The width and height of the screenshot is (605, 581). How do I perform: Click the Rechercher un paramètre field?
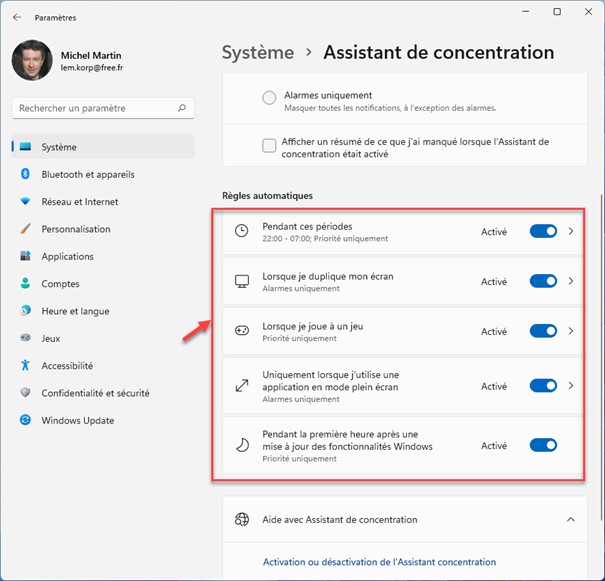point(95,108)
